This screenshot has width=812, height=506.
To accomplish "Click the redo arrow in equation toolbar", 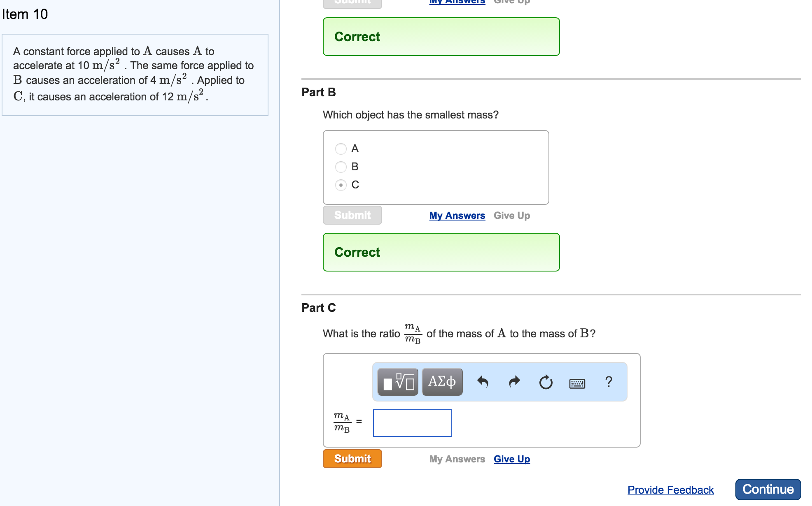I will 514,382.
